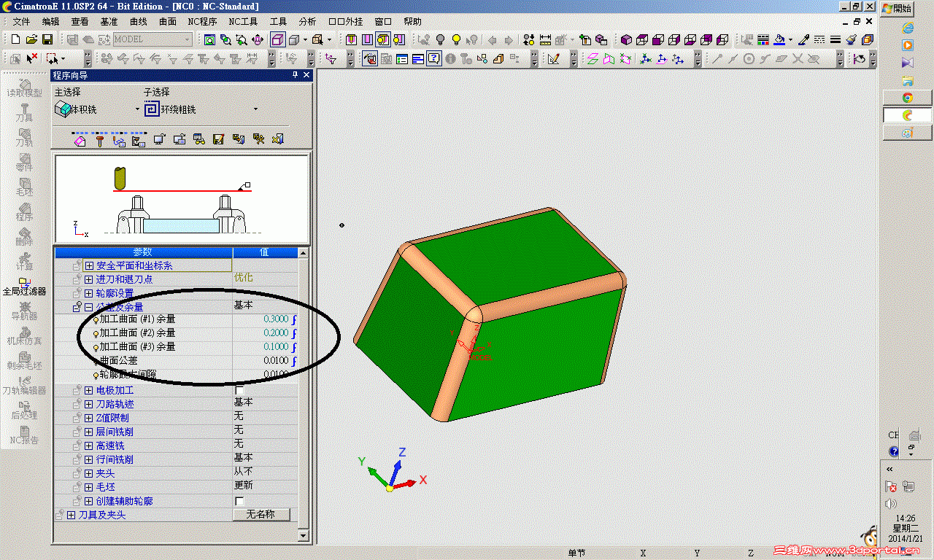Viewport: 934px width, 560px height.
Task: Toggle the 电极加工 checkbox
Action: [239, 391]
